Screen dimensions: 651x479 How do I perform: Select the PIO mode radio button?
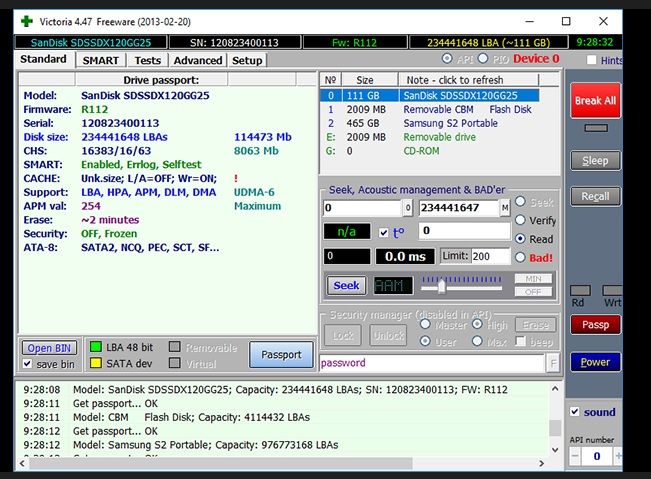(483, 59)
